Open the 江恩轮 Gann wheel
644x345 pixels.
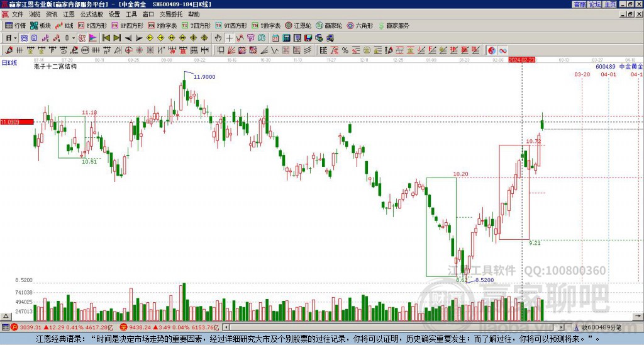pyautogui.click(x=298, y=25)
